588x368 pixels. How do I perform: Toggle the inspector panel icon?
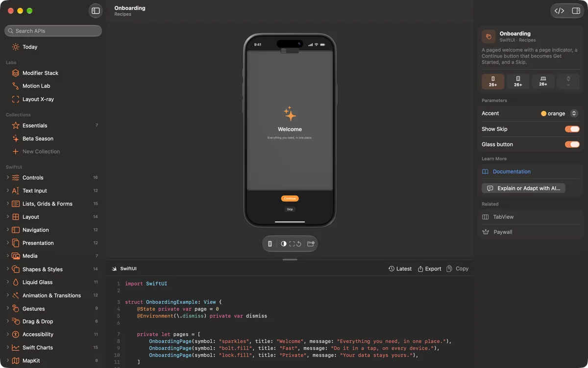[x=576, y=11]
